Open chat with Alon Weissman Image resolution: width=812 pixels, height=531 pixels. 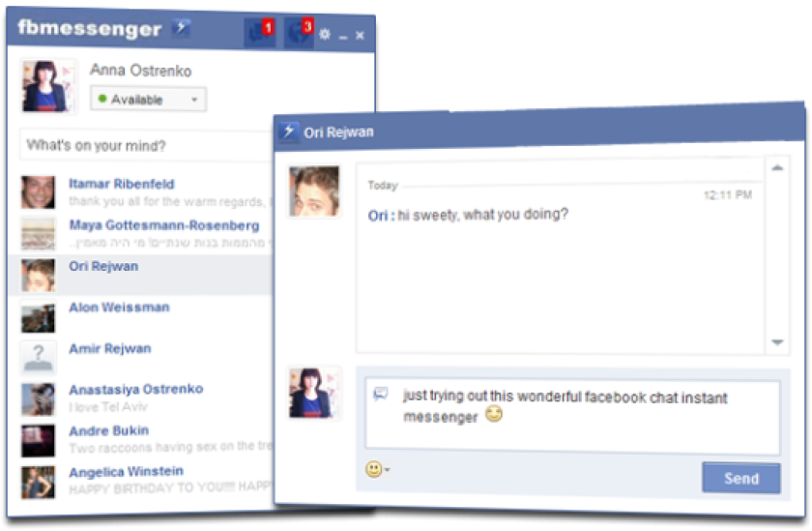(x=119, y=308)
